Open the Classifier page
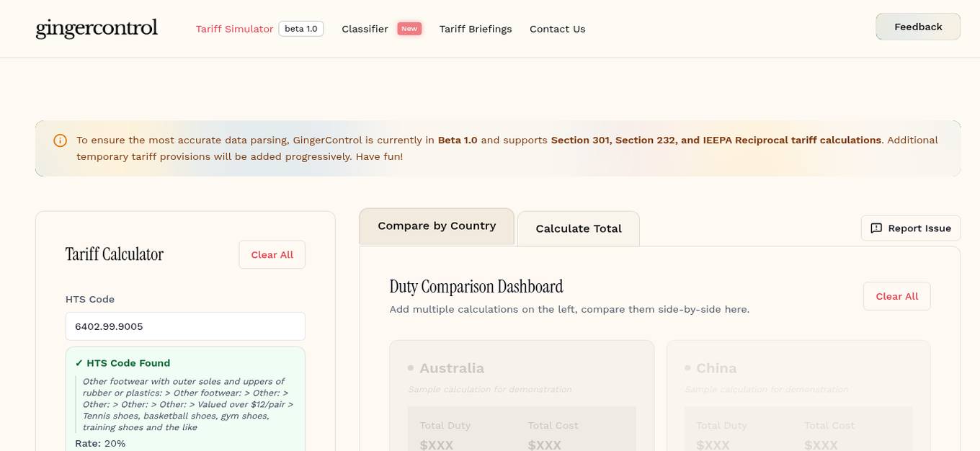980x451 pixels. (365, 29)
